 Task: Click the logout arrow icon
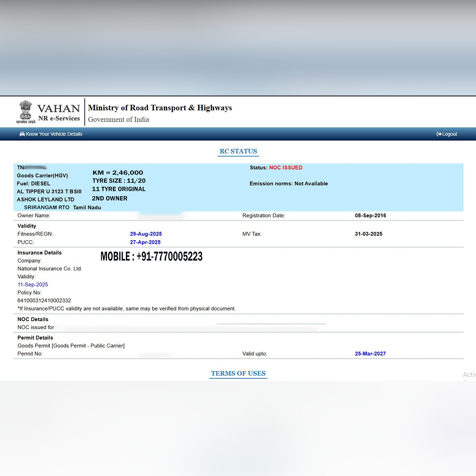439,134
